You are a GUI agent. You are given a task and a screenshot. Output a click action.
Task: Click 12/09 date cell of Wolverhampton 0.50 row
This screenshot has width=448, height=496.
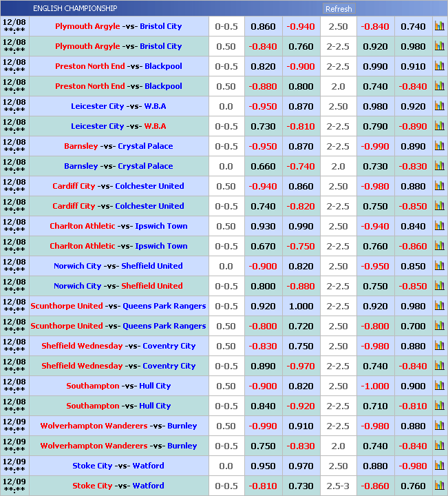click(14, 426)
